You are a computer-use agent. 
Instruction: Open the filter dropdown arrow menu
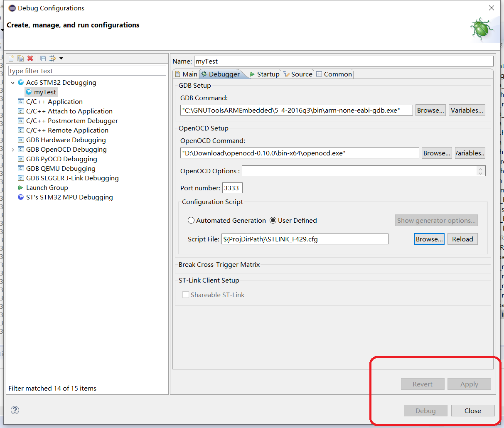(x=61, y=58)
